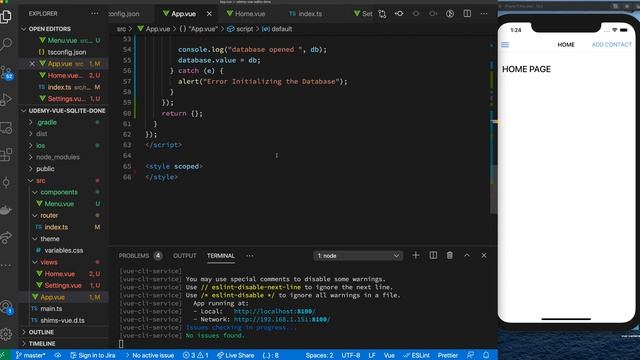
Task: Click Live Share in status bar
Action: pyautogui.click(x=236, y=355)
